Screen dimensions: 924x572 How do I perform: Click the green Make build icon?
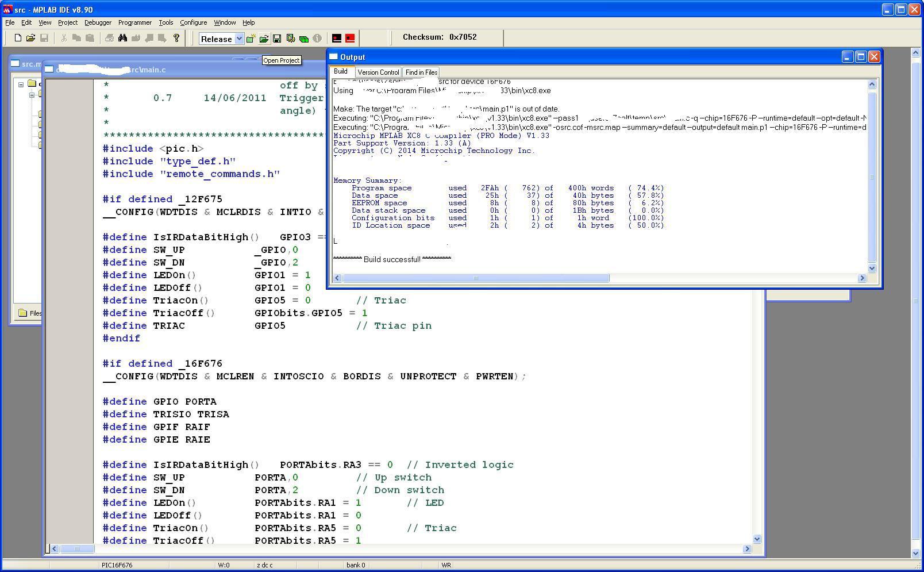(x=303, y=39)
